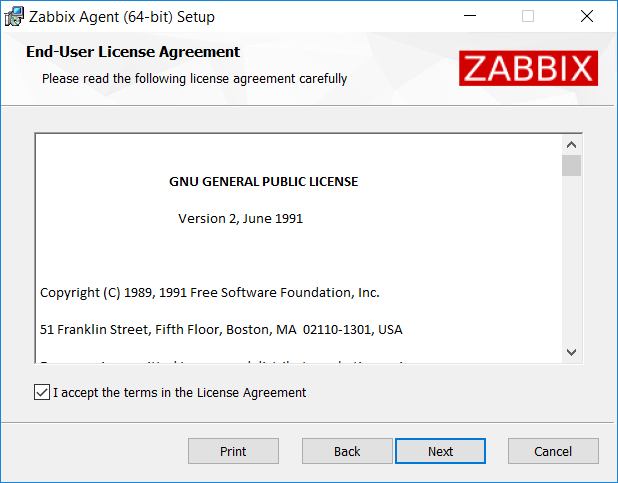Viewport: 618px width, 483px height.
Task: Click the "Zabbix Agent (64-bit) Setup" title text
Action: [x=122, y=17]
